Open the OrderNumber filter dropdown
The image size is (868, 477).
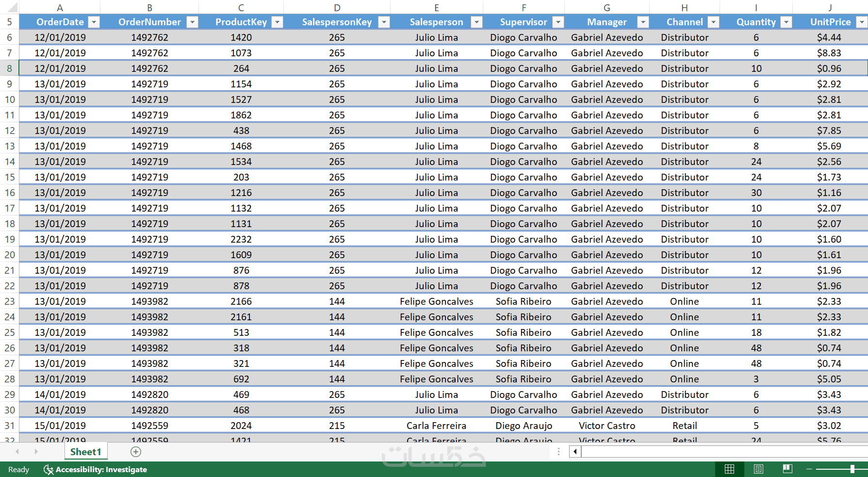[193, 22]
